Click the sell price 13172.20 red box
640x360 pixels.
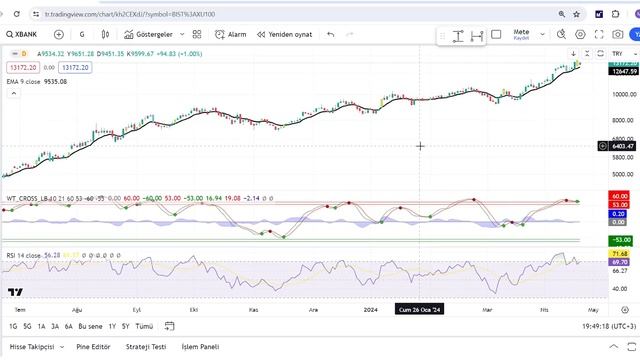pos(23,68)
